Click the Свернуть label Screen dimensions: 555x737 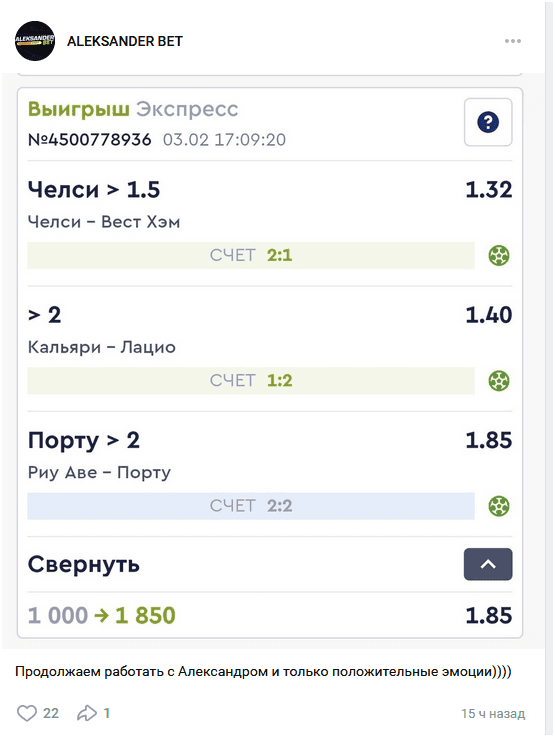pos(84,564)
